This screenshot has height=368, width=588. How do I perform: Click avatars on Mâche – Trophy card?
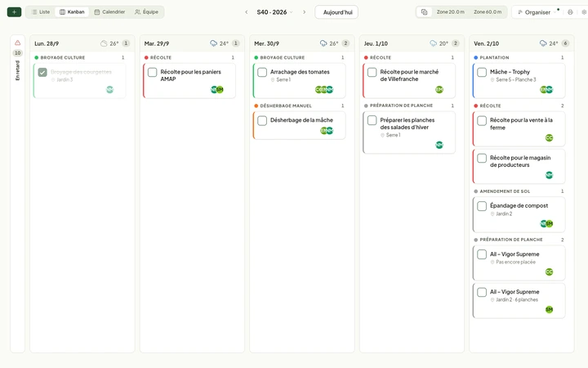546,89
